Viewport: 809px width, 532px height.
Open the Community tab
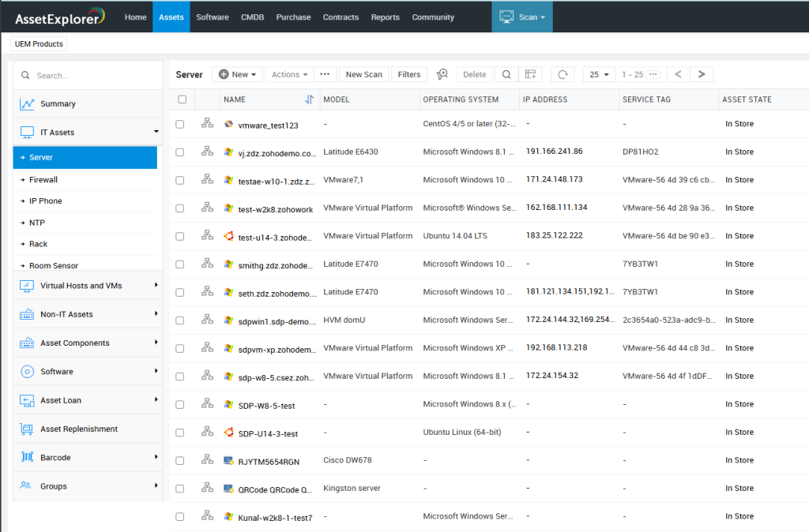[x=433, y=17]
